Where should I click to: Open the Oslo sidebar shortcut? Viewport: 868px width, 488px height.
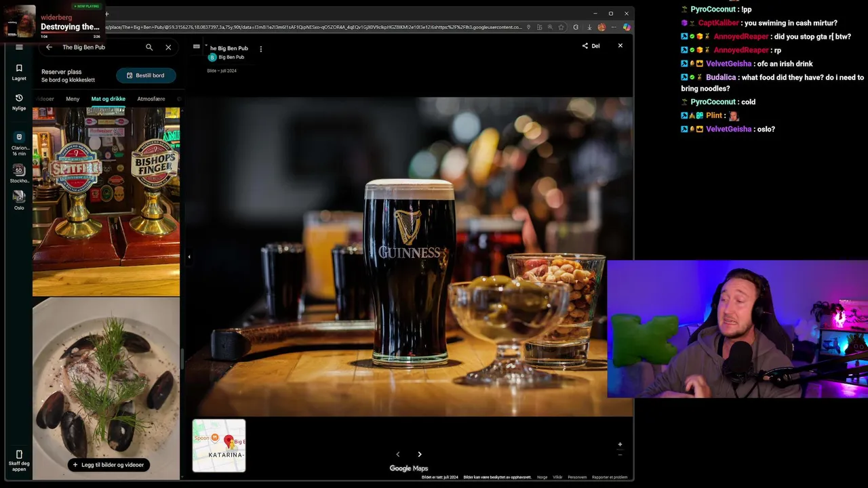[x=19, y=200]
